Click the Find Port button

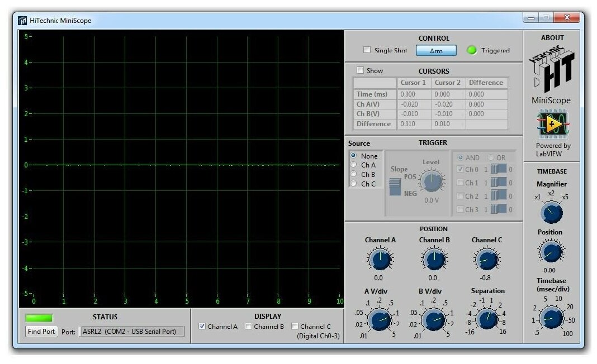[x=41, y=331]
